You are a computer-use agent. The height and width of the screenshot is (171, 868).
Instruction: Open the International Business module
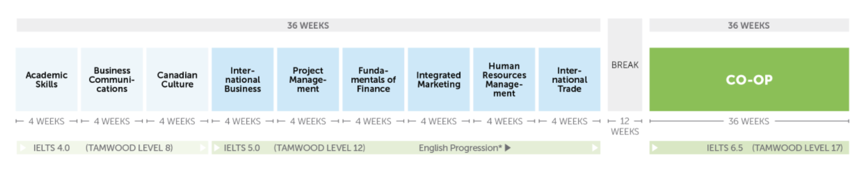(243, 79)
